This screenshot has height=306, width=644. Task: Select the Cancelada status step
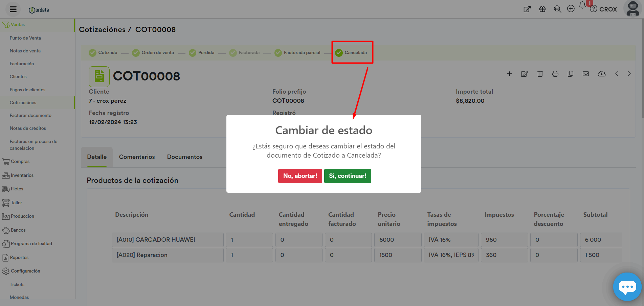[x=352, y=53]
